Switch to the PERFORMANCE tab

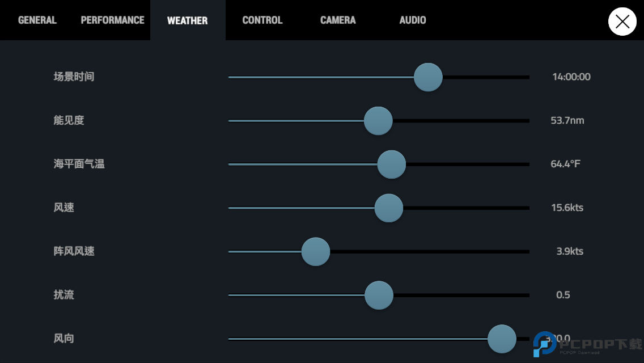[x=112, y=20]
